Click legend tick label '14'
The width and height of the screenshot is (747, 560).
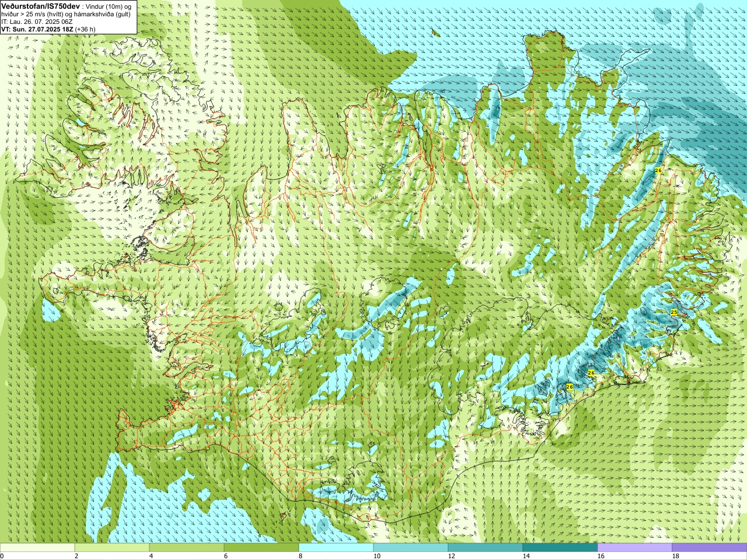[526, 556]
